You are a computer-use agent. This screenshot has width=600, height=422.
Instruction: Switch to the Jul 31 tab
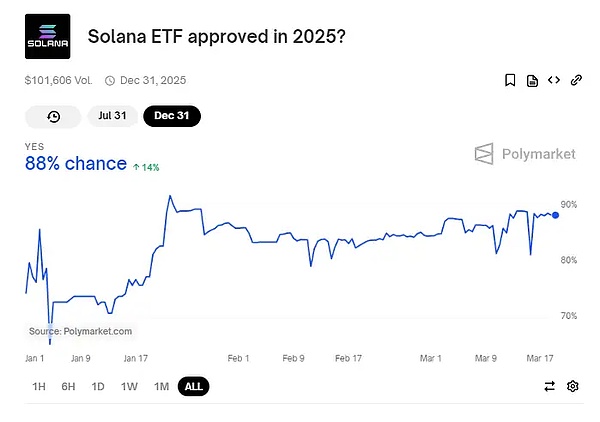point(112,116)
